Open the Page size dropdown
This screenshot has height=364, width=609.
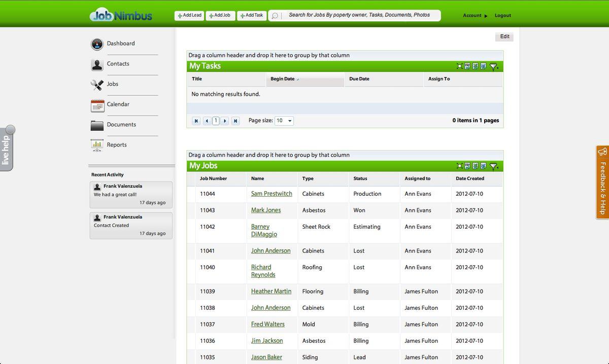coord(284,121)
